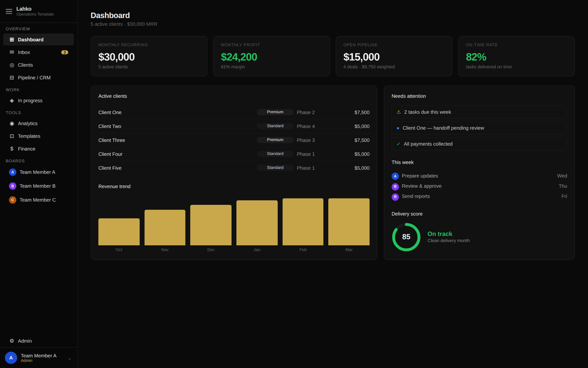The image size is (588, 368).
Task: Open Templates from sidebar
Action: 39,136
